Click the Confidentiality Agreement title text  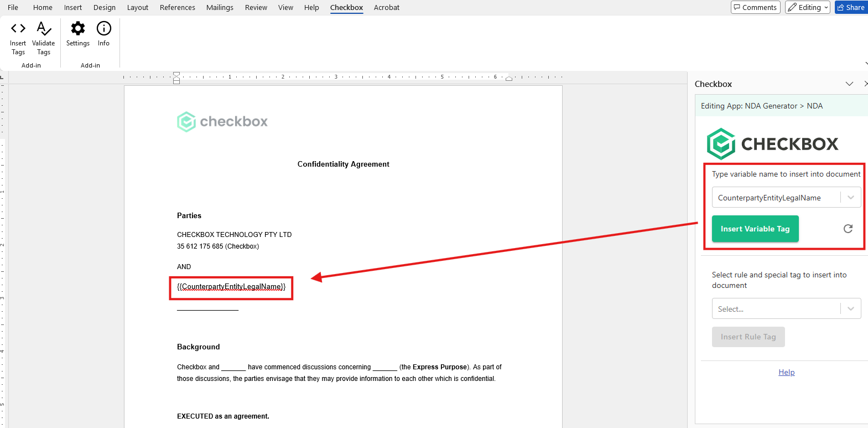(344, 164)
